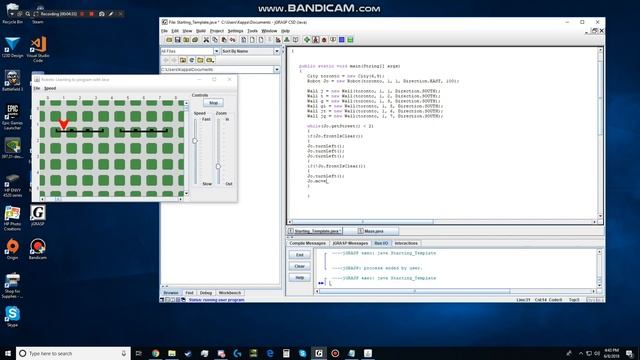Switch to the jGRASP Messages tab
The height and width of the screenshot is (360, 640).
point(350,243)
